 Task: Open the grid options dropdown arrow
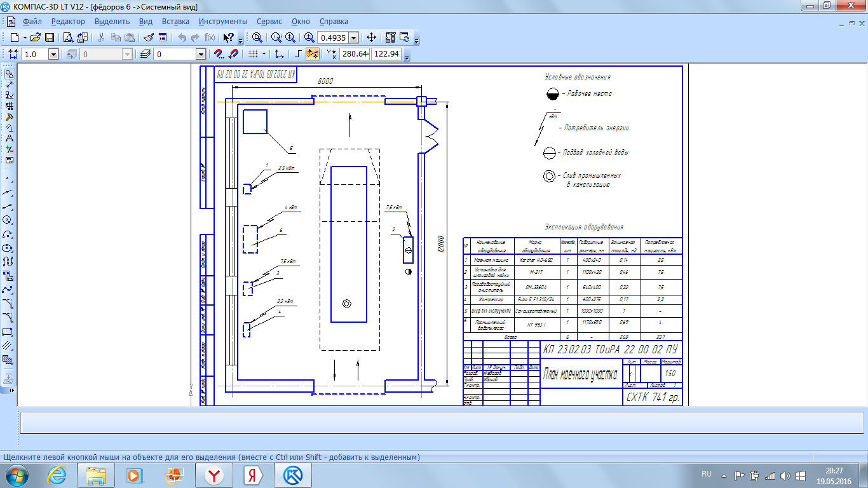pyautogui.click(x=264, y=54)
